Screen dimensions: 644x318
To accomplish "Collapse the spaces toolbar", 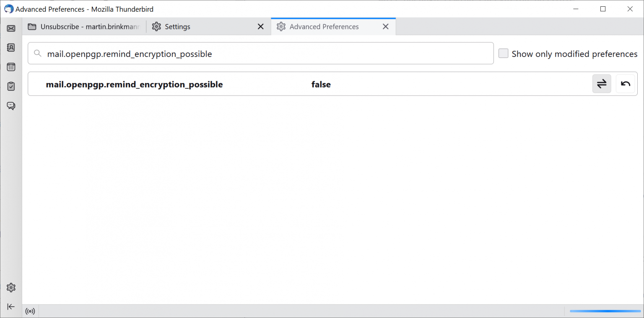I will pos(11,307).
